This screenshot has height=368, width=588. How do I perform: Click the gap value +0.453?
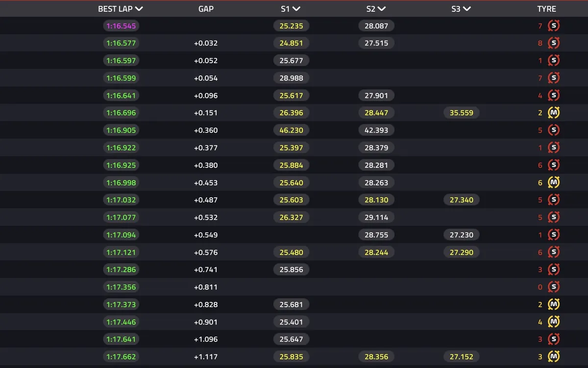click(x=206, y=183)
